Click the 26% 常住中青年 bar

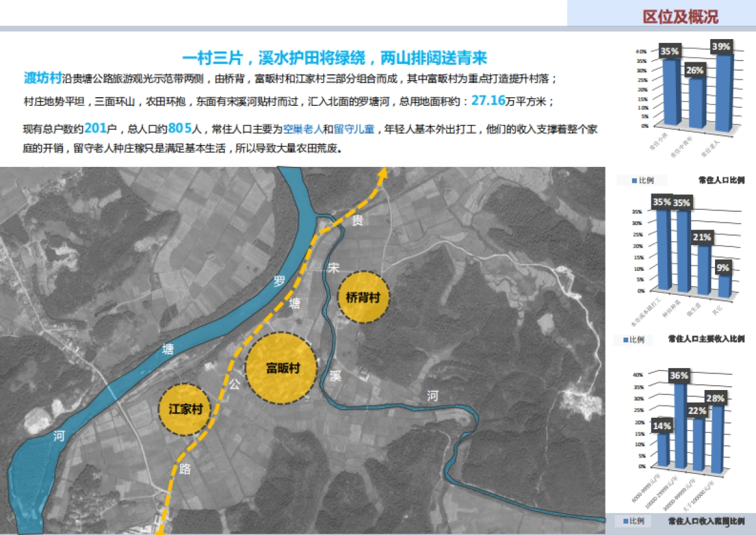point(697,104)
